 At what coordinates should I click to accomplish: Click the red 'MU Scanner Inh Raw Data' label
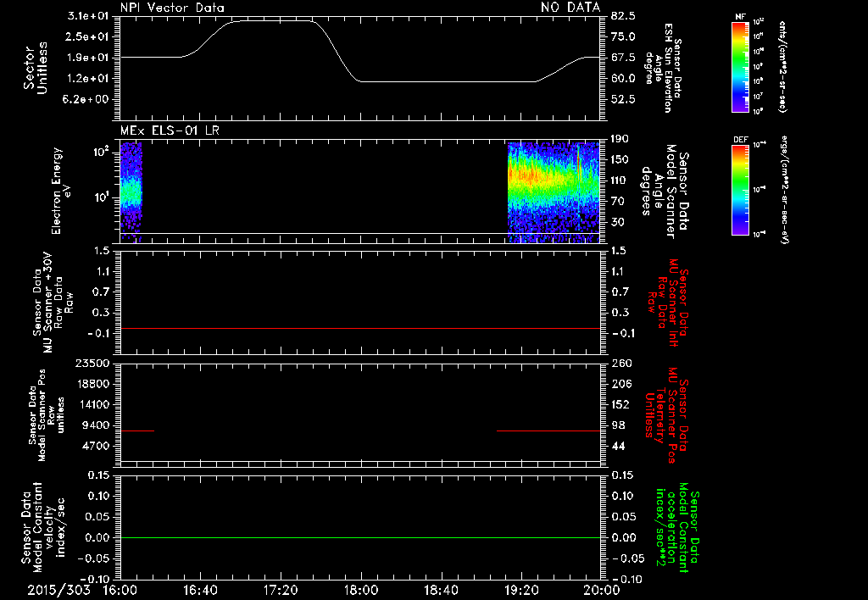click(x=668, y=303)
